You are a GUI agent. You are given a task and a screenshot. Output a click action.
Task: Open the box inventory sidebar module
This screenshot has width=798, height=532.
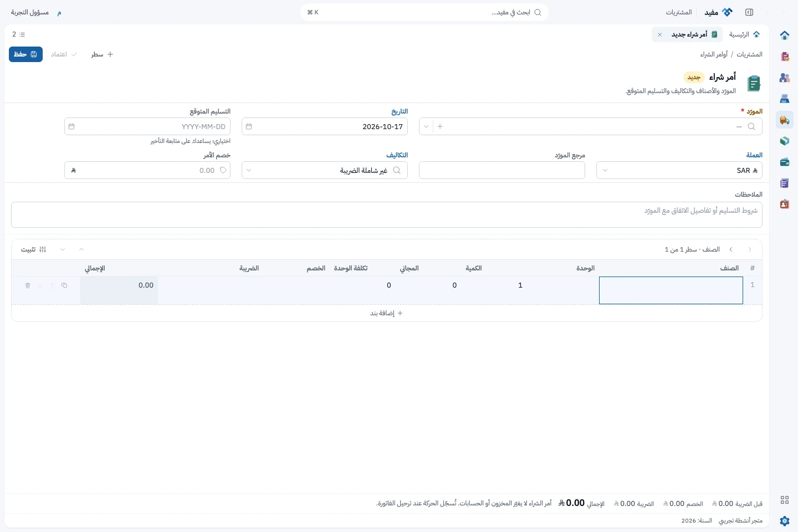785,141
